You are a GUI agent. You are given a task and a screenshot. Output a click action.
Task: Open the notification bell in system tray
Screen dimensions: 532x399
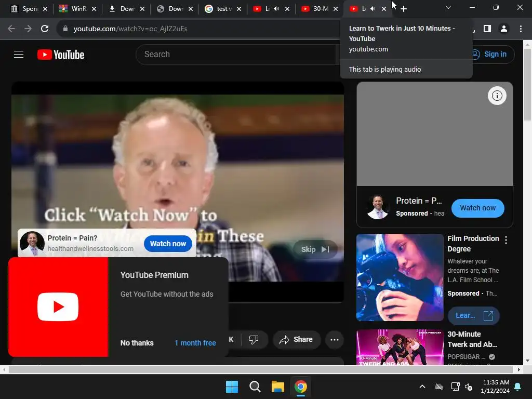(518, 387)
